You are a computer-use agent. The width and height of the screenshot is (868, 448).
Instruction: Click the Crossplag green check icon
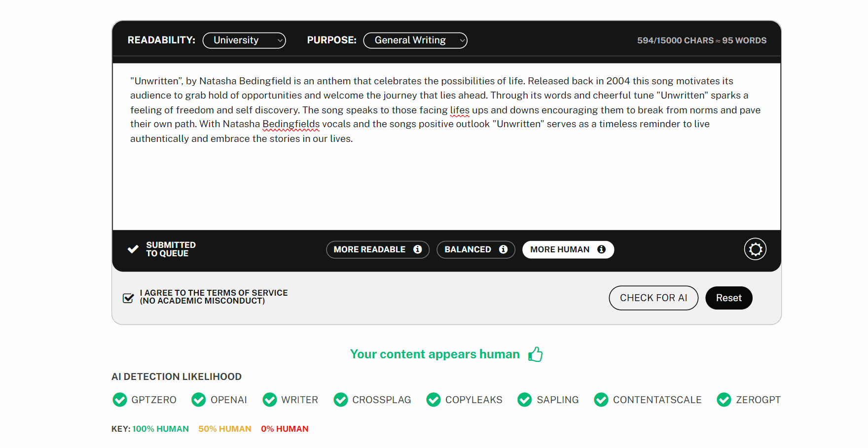pos(341,400)
